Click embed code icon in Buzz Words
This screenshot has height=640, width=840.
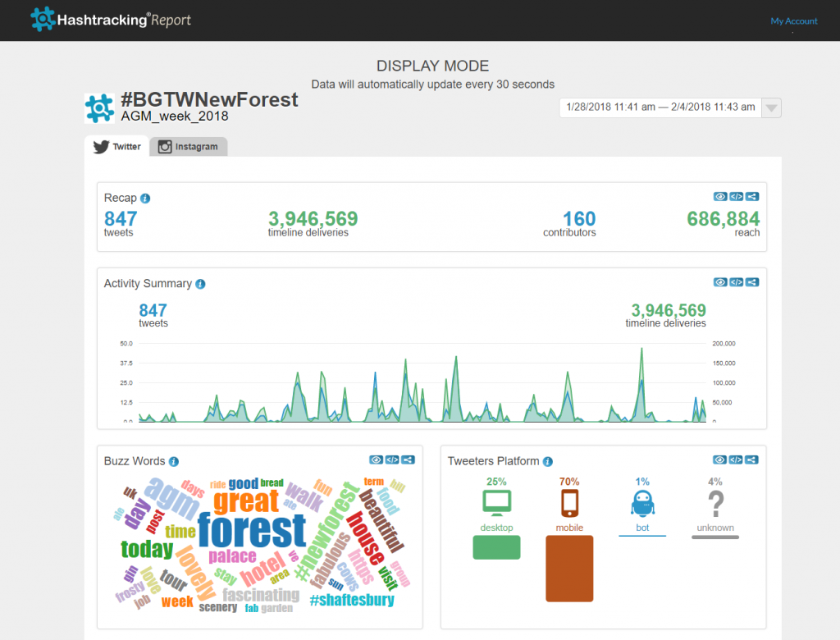[392, 460]
